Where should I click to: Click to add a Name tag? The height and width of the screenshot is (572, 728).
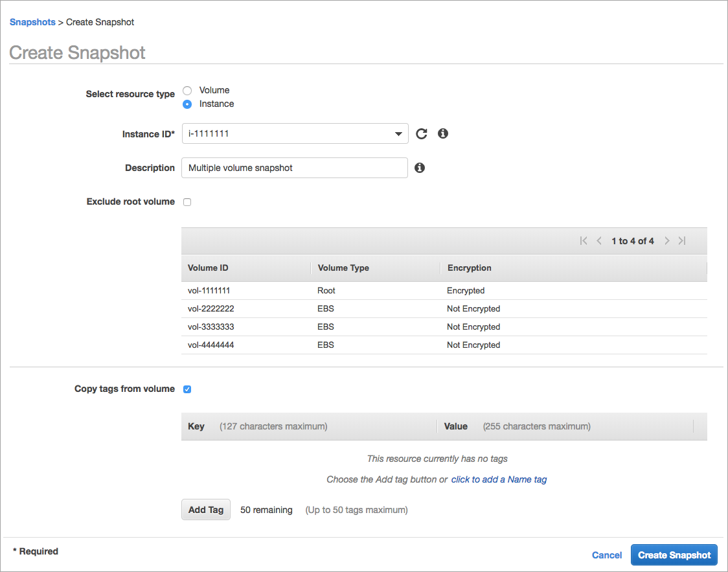click(x=499, y=479)
